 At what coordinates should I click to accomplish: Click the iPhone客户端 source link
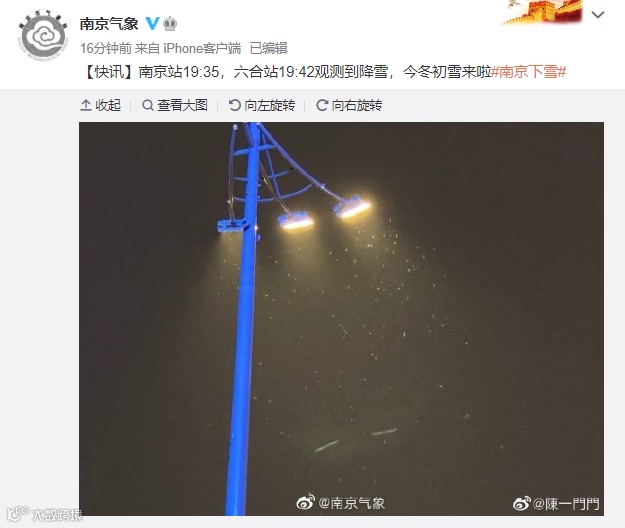[202, 48]
